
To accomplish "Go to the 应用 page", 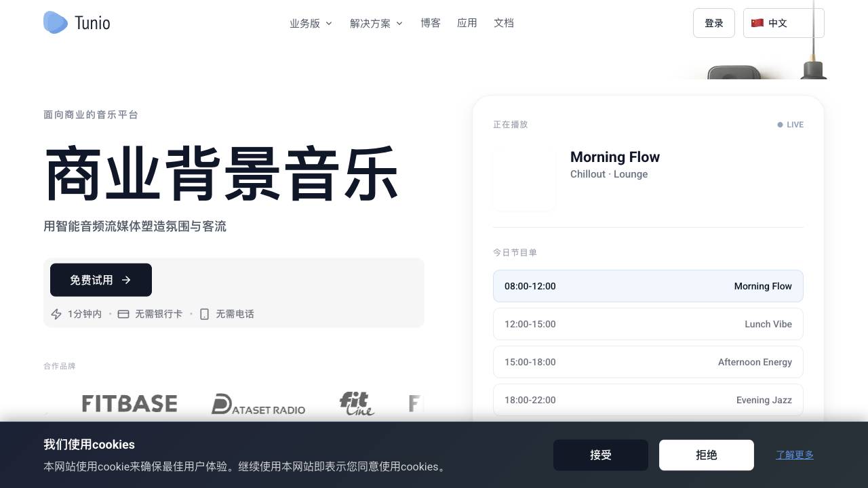I will coord(467,23).
